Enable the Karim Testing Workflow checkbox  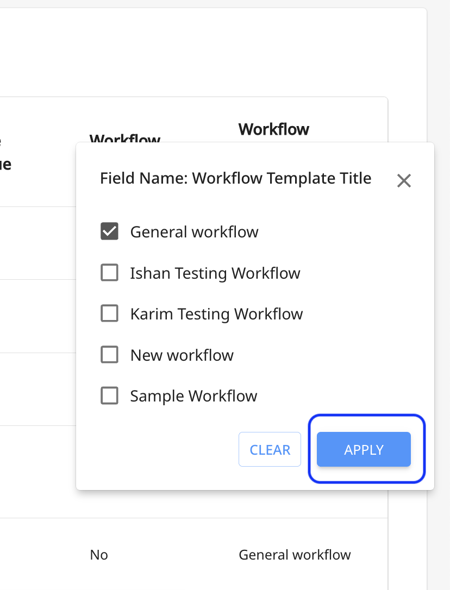point(109,313)
